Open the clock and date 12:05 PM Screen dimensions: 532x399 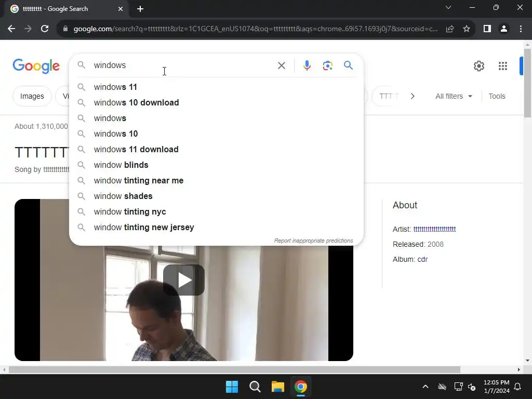[496, 387]
